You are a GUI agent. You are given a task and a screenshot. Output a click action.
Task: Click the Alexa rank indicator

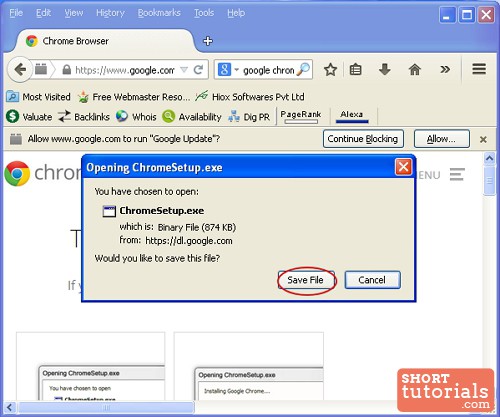coord(352,116)
